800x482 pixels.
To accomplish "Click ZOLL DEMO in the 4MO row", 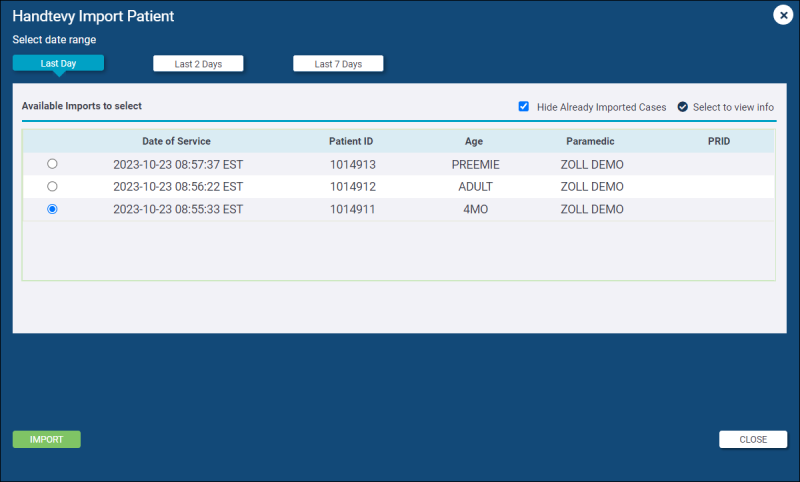I will [592, 209].
